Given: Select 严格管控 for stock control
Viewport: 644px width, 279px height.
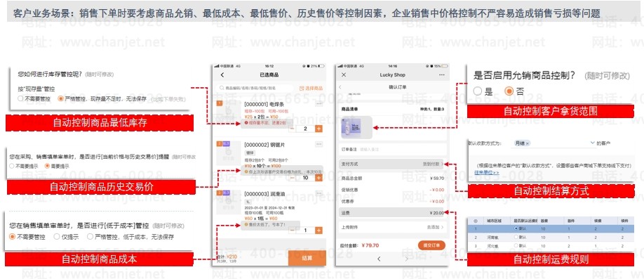Looking at the screenshot, I should point(61,99).
